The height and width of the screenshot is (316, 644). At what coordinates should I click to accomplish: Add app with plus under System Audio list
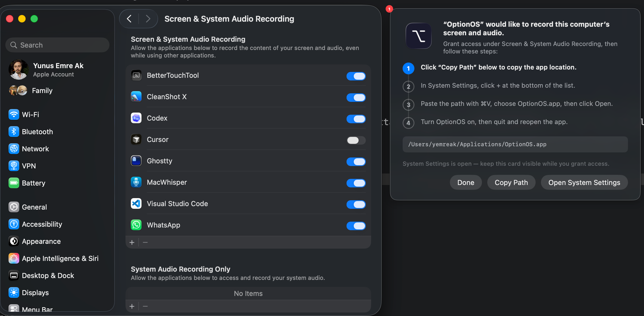[x=132, y=306]
